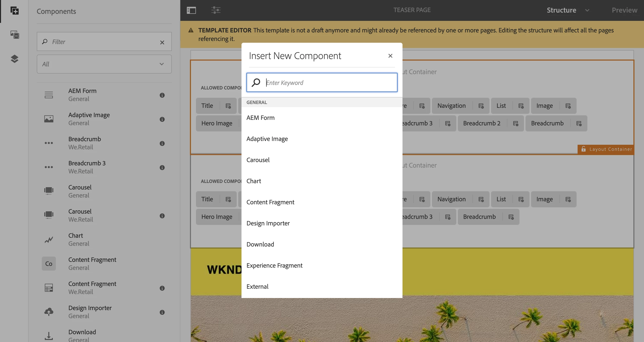Select Content Fragment in the insert dialog

[x=270, y=202]
